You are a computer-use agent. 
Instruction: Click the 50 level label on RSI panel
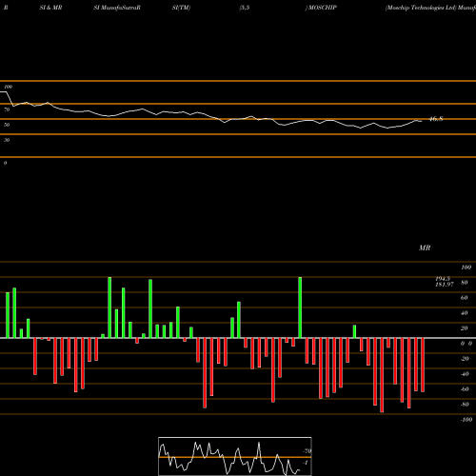[x=7, y=125]
